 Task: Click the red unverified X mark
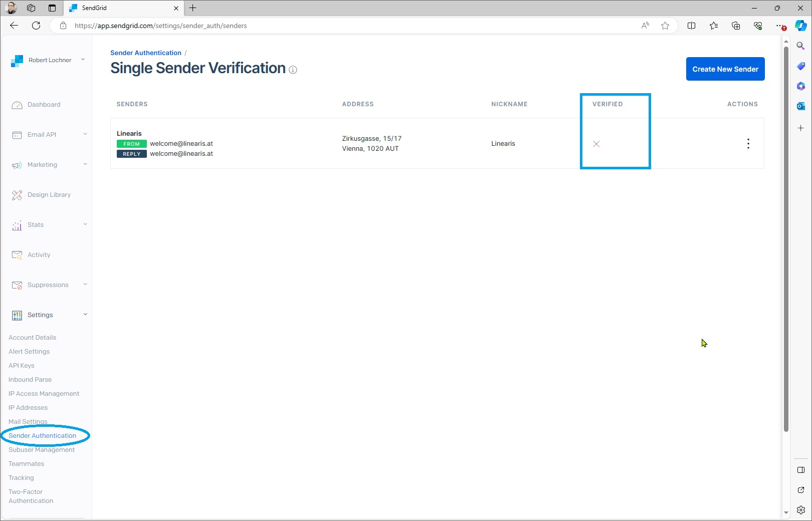coord(596,144)
